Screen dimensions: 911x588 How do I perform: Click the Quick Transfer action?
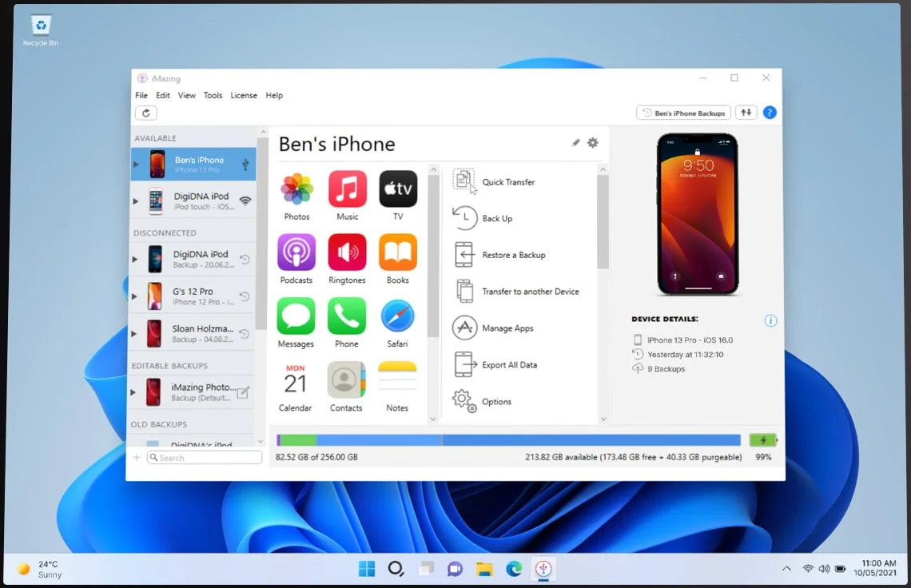coord(494,182)
